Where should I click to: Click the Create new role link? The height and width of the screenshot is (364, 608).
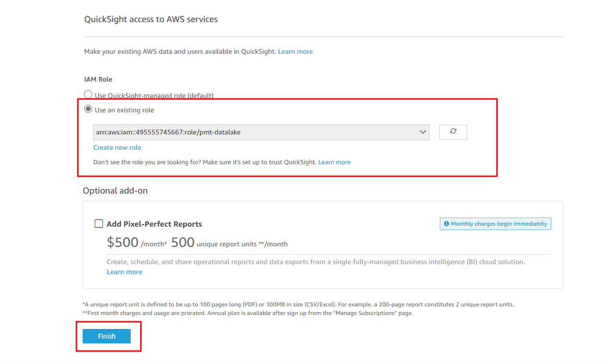pyautogui.click(x=117, y=147)
